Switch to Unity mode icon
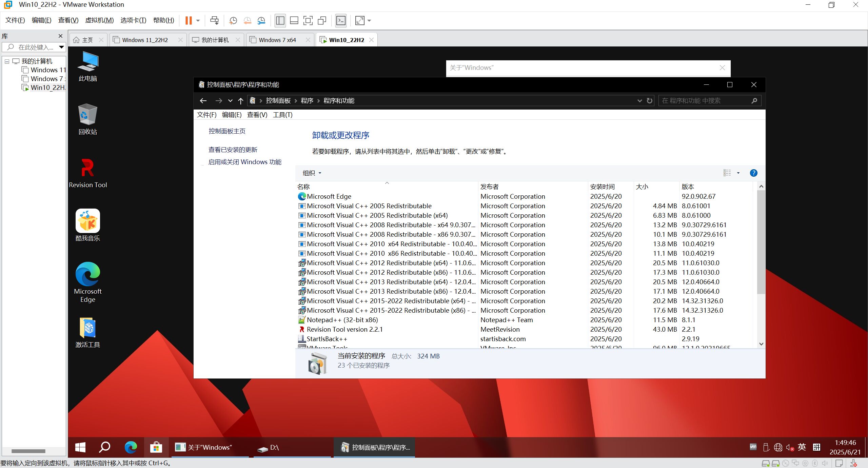Viewport: 868px width, 468px height. click(x=322, y=21)
